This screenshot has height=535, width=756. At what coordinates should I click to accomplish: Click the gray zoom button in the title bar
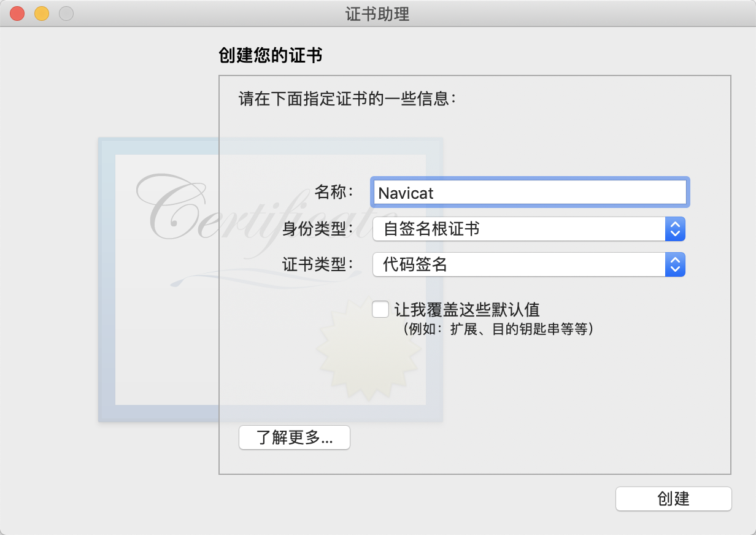pos(66,13)
